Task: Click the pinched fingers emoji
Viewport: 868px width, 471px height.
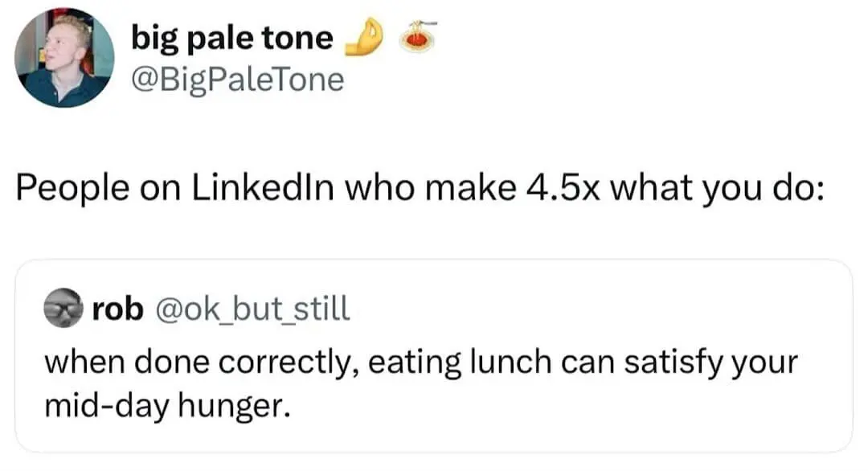Action: tap(361, 38)
